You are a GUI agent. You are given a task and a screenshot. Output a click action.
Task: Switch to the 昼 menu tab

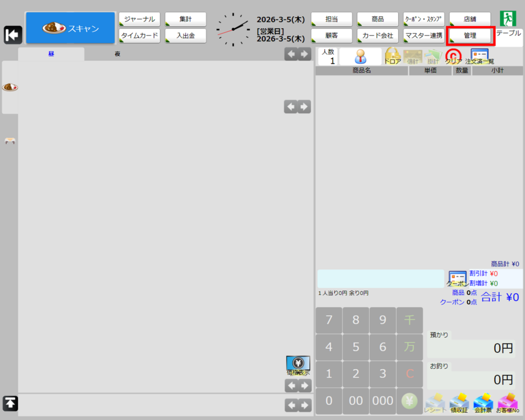[51, 54]
